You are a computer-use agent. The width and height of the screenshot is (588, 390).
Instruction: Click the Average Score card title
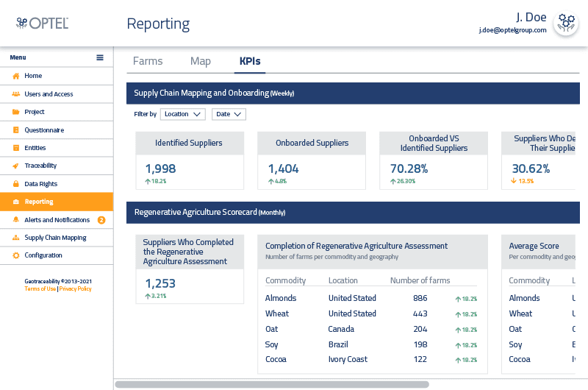coord(534,246)
